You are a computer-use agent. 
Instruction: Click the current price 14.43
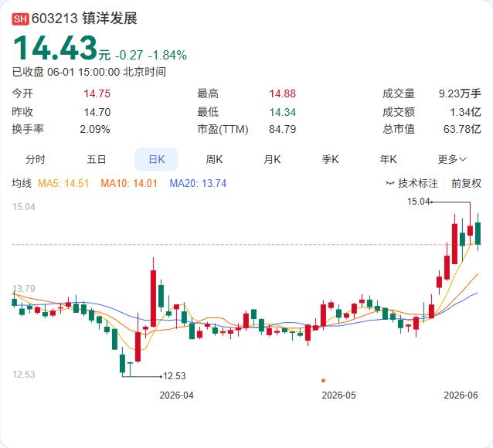(x=55, y=48)
